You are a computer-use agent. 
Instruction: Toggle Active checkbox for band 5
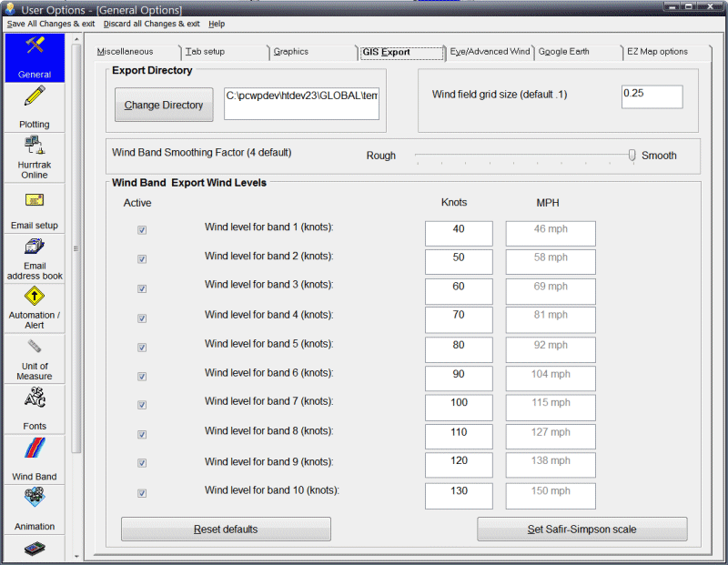142,347
